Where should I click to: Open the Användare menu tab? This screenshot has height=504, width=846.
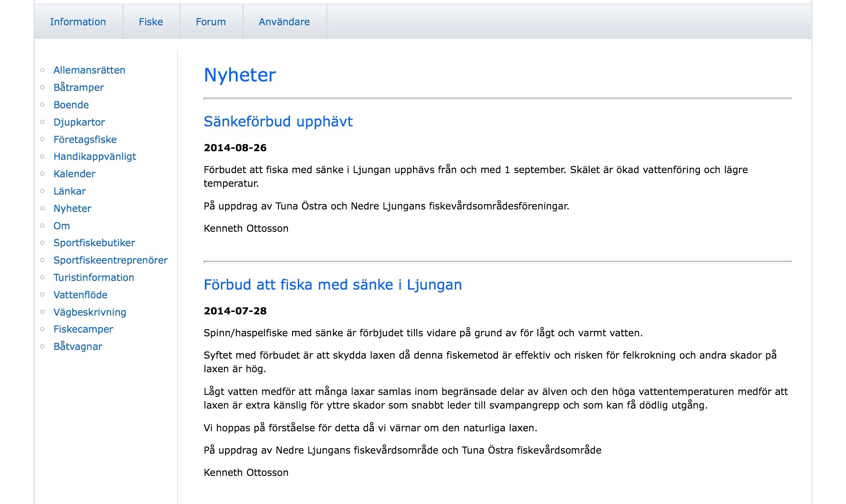click(x=284, y=22)
